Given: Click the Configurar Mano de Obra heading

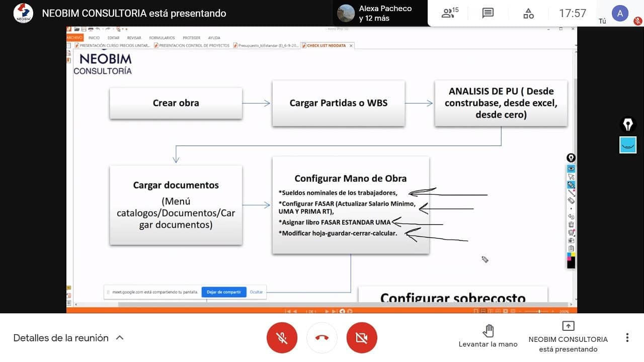Looking at the screenshot, I should pos(351,178).
